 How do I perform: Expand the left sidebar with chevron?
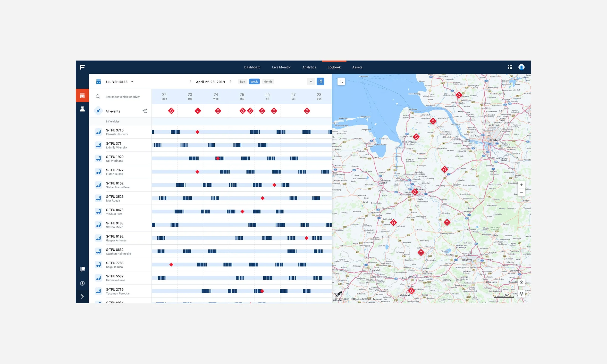[83, 297]
